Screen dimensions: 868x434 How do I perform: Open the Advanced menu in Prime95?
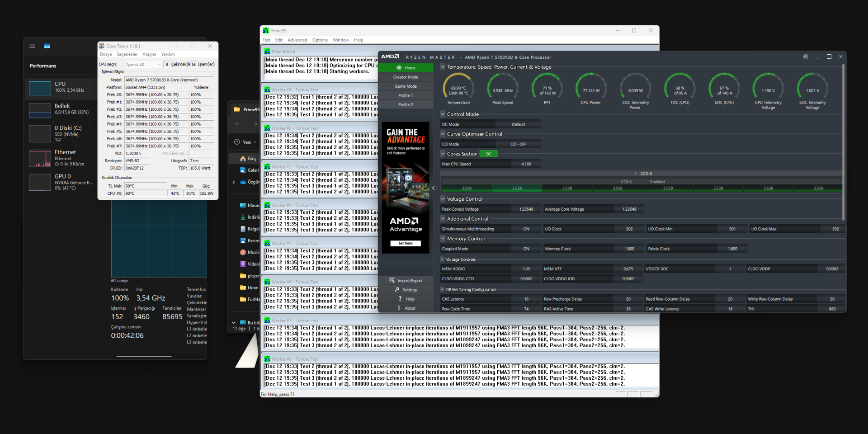point(297,40)
